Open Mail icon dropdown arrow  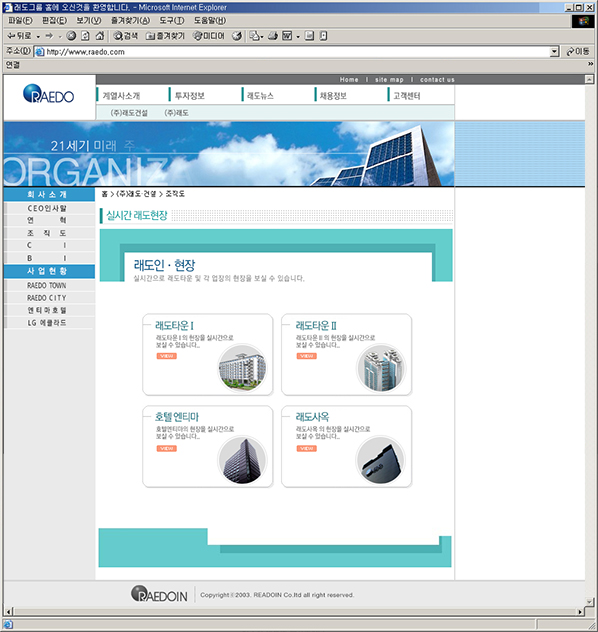pyautogui.click(x=262, y=37)
